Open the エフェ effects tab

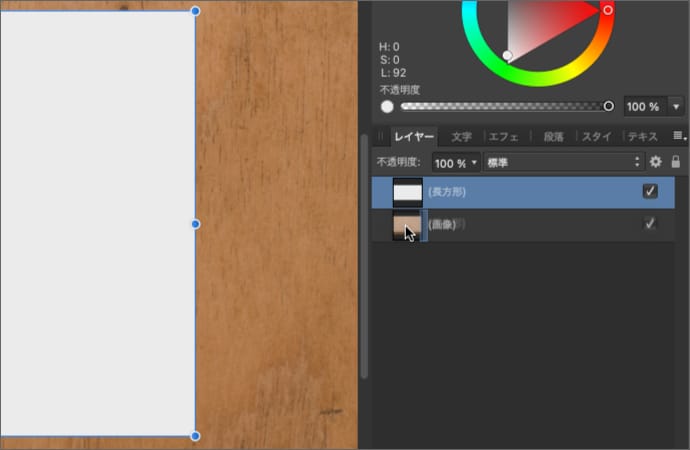click(x=503, y=136)
